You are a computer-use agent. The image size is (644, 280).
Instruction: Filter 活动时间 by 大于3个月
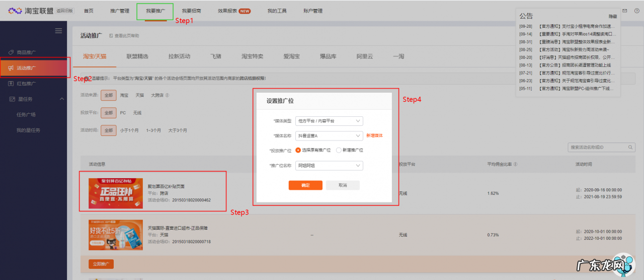178,130
